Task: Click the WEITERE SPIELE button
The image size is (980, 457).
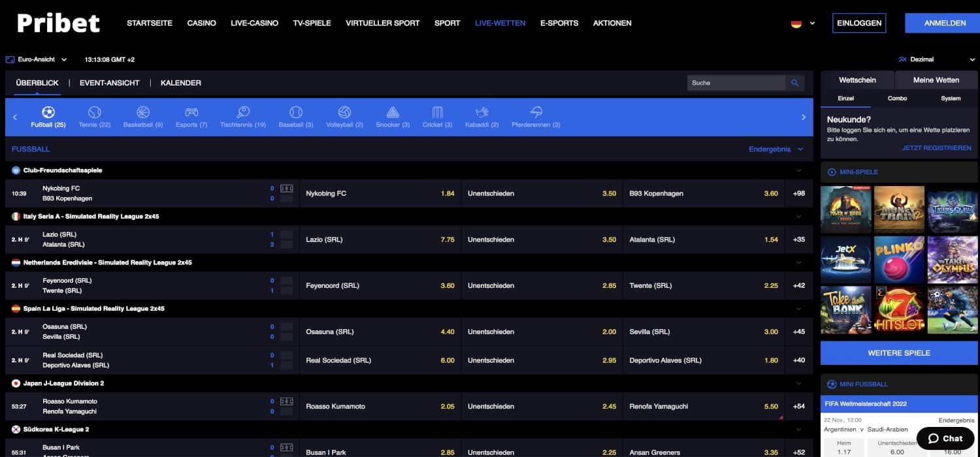Action: [x=899, y=353]
